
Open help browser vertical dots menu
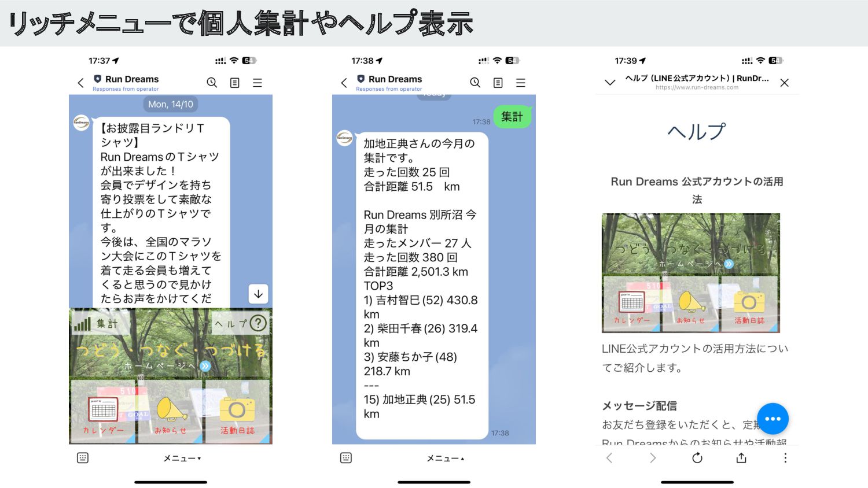[785, 458]
